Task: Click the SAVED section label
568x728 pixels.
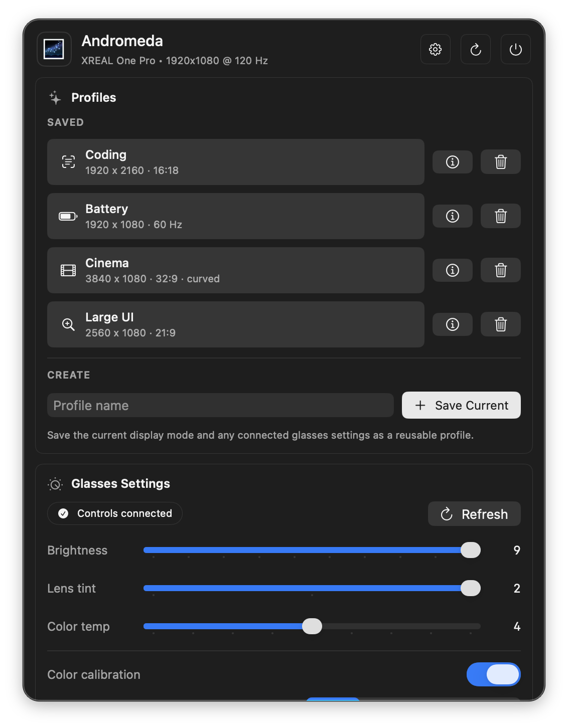Action: (x=66, y=122)
